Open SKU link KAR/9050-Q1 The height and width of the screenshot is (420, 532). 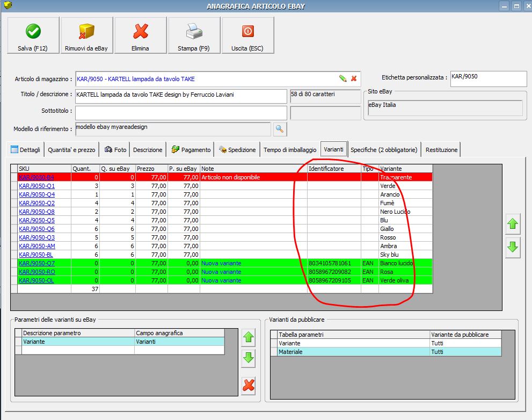point(37,186)
